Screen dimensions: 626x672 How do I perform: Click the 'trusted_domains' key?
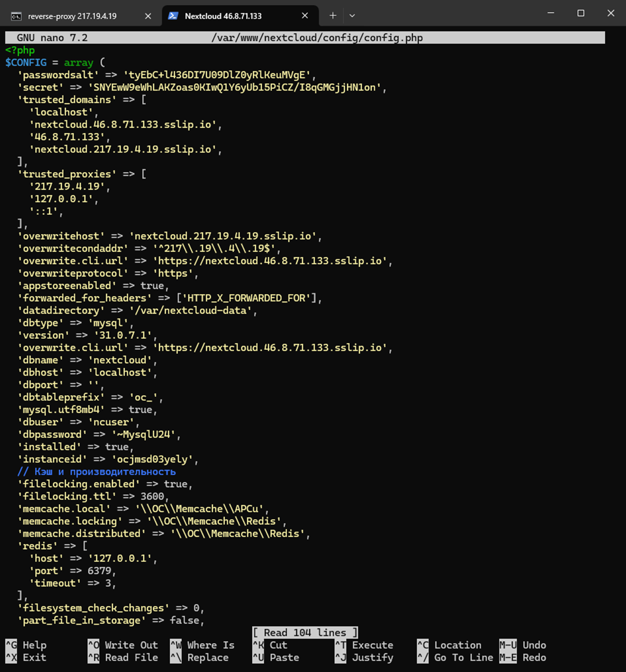(x=67, y=100)
